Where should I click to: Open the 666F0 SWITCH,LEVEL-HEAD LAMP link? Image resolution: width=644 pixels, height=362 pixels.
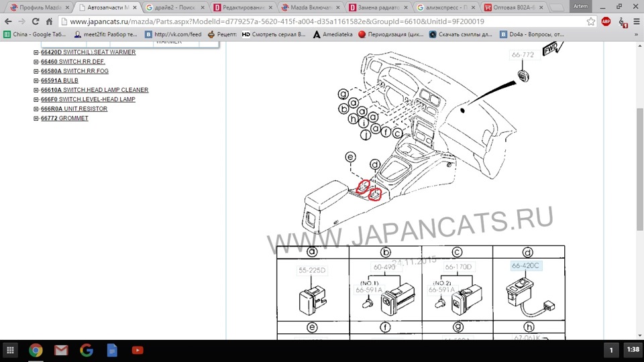click(x=88, y=99)
